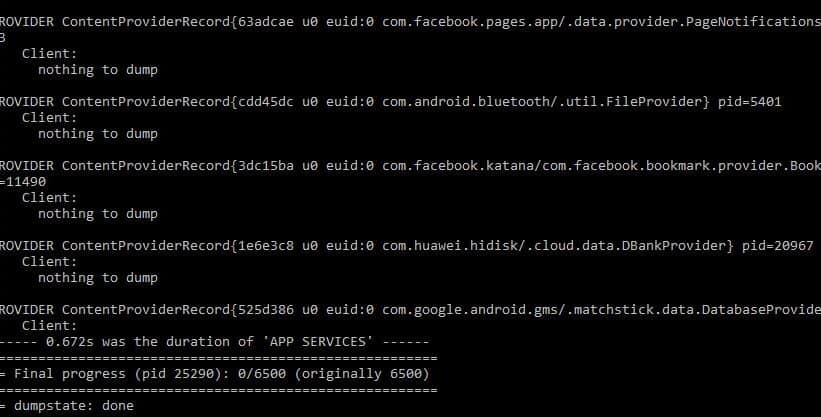Click the APP SERVICES duration line
Screen dimensions: 821x417
(215, 342)
